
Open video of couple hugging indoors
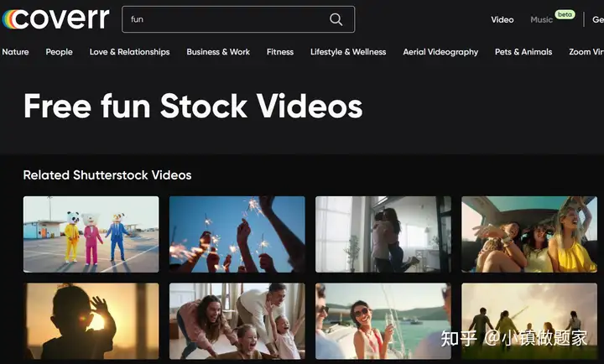pos(383,234)
